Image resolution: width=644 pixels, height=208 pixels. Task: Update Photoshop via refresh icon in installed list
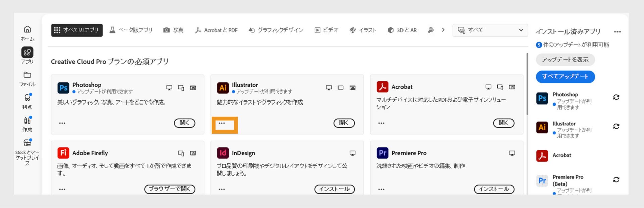point(616,97)
